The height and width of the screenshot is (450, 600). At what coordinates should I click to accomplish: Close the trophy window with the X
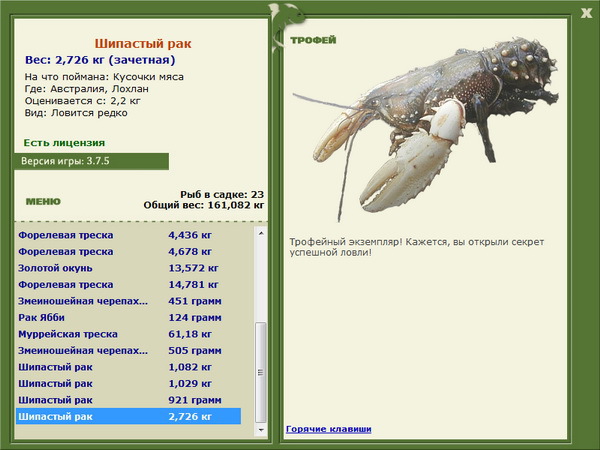pos(586,13)
